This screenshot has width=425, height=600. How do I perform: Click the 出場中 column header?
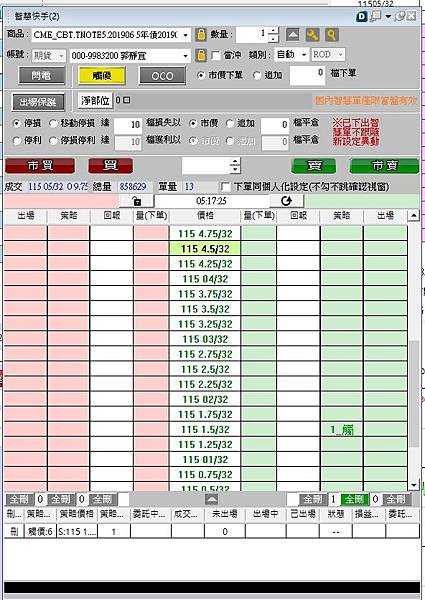[265, 514]
